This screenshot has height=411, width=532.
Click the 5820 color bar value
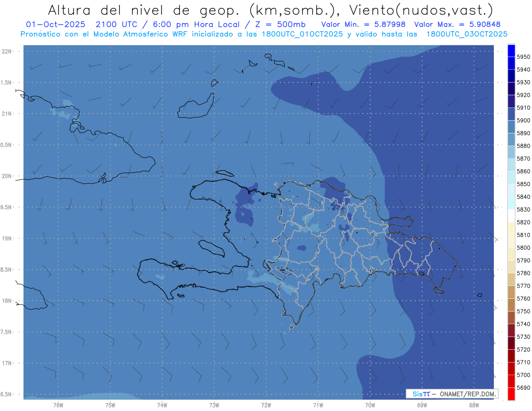[x=523, y=222]
